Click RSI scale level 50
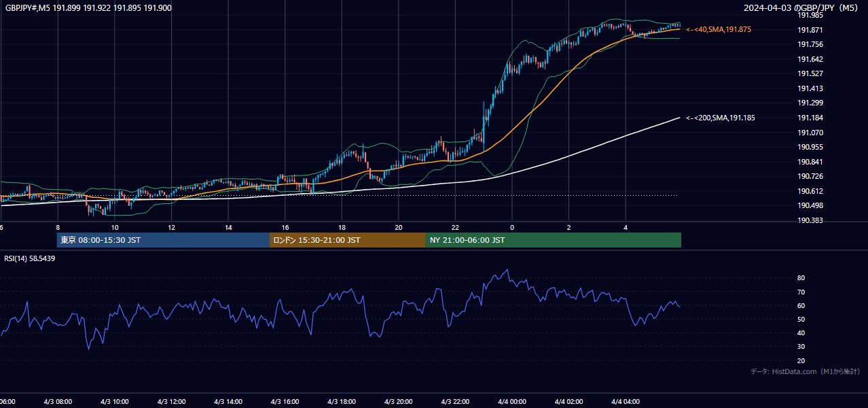This screenshot has height=408, width=868. click(801, 319)
